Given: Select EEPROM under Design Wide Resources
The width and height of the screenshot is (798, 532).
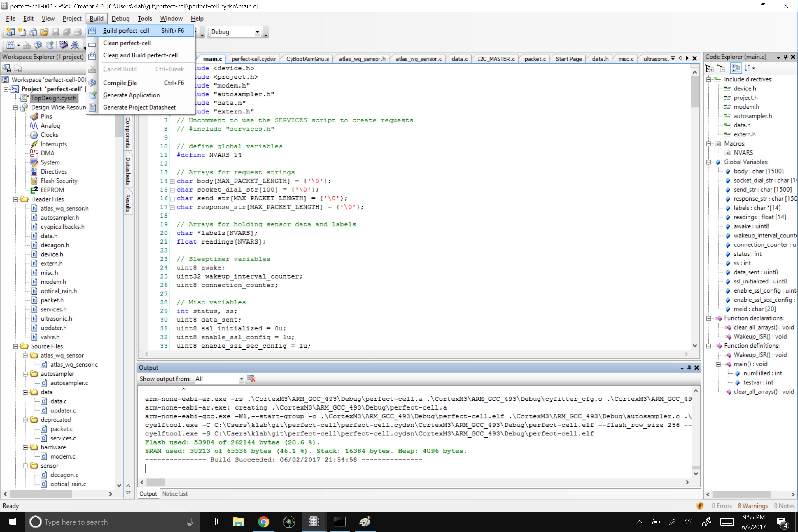Looking at the screenshot, I should point(52,190).
